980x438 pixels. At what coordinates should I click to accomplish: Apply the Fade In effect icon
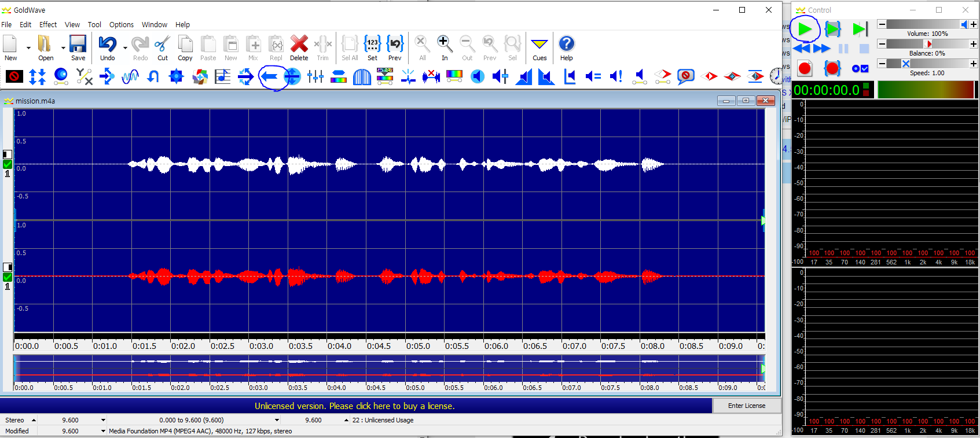coord(524,76)
